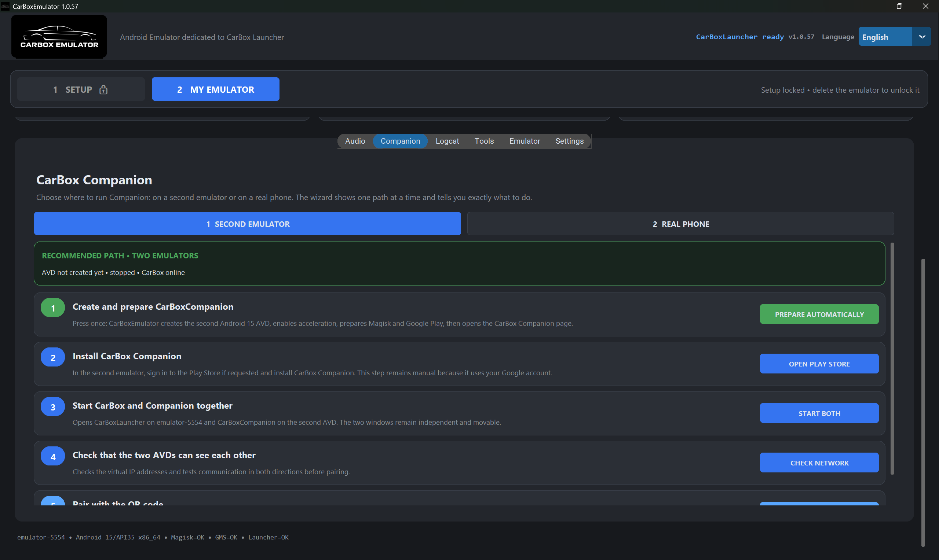
Task: Choose the 1 Second Emulator path
Action: tap(247, 224)
